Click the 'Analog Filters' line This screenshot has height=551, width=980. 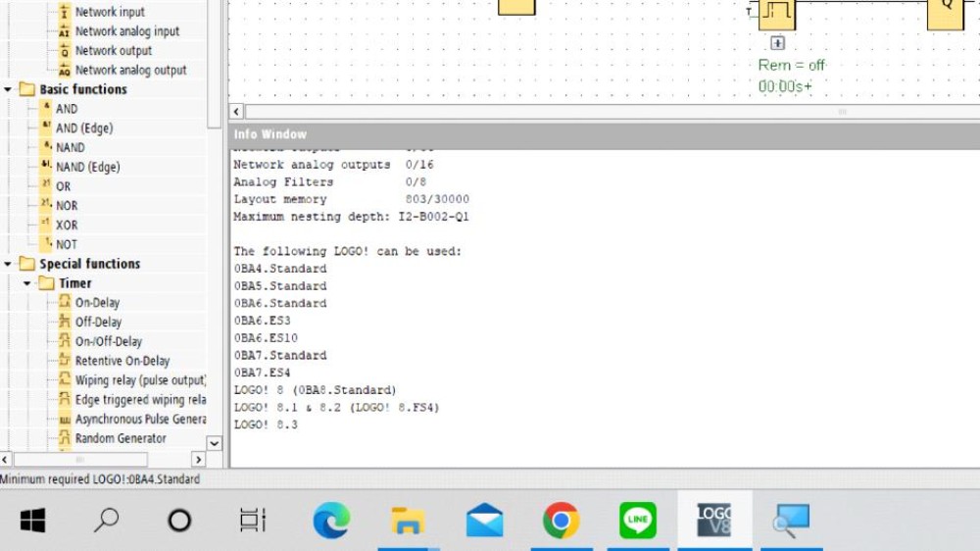[x=330, y=182]
